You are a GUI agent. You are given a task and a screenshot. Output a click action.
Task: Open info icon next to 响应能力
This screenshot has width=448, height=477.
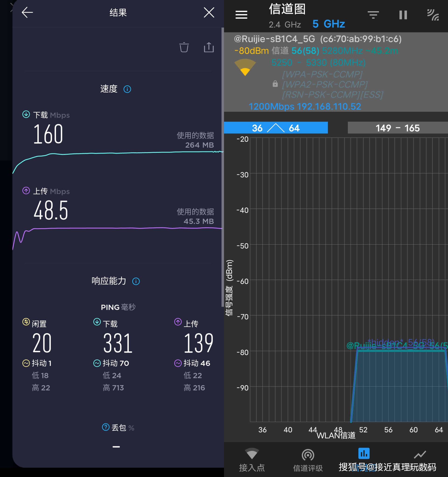(136, 281)
